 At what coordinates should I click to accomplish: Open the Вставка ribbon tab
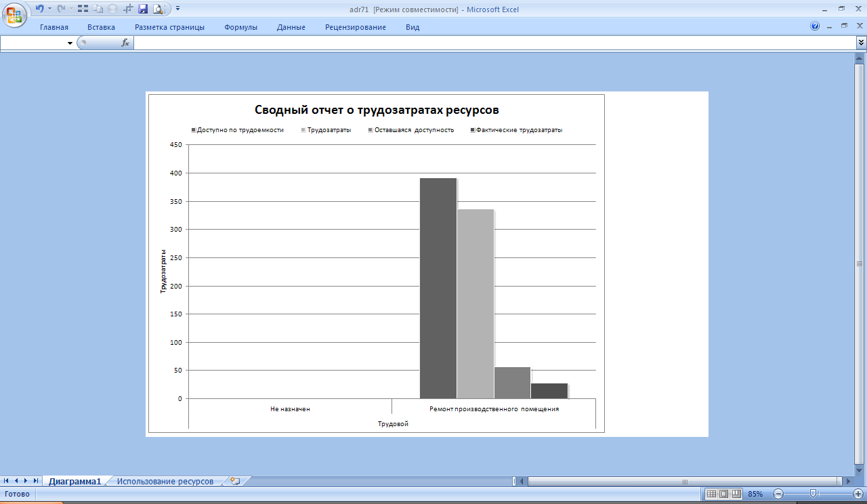click(101, 27)
